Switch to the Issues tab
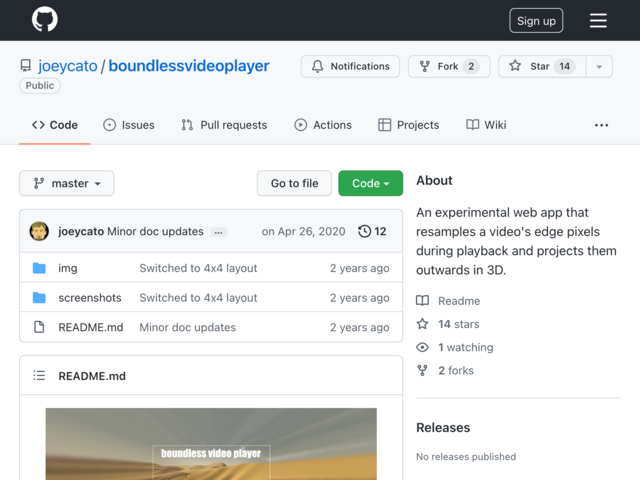Viewport: 640px width, 480px height. pos(129,125)
